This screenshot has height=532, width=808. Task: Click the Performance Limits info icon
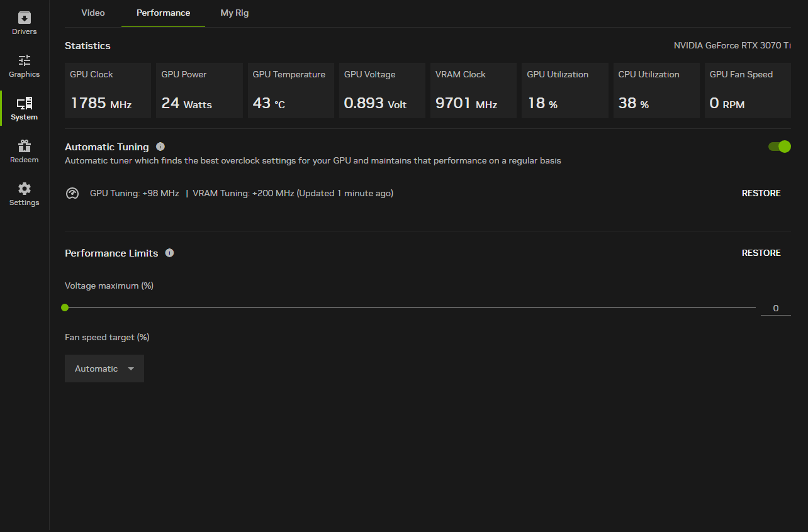point(169,253)
